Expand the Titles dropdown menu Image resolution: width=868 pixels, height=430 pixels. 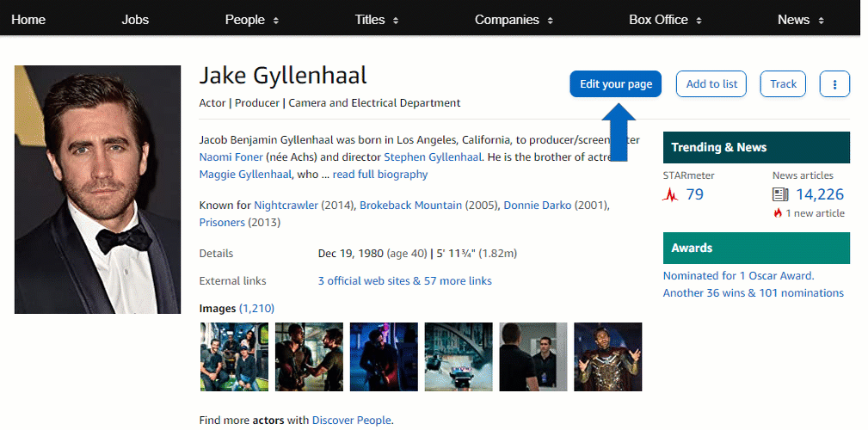pos(377,20)
